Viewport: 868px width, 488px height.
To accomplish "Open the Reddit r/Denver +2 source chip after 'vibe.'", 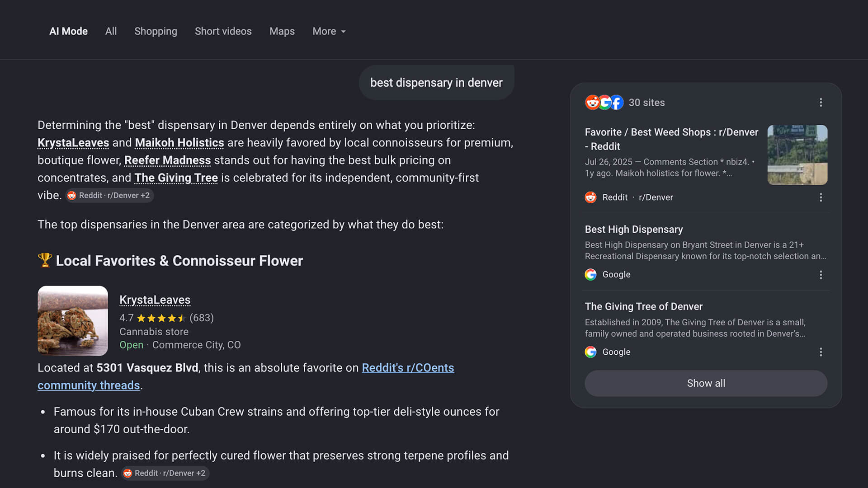I will [110, 196].
